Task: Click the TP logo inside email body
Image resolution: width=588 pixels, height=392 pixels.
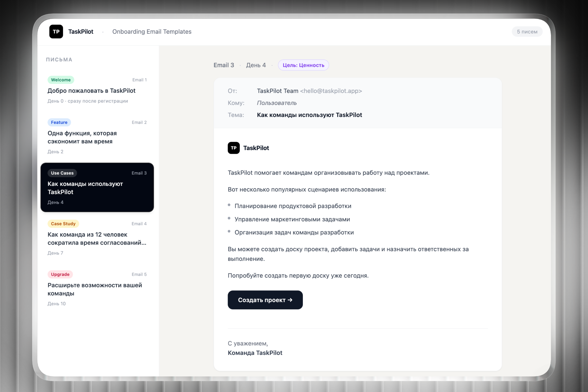Action: [233, 148]
